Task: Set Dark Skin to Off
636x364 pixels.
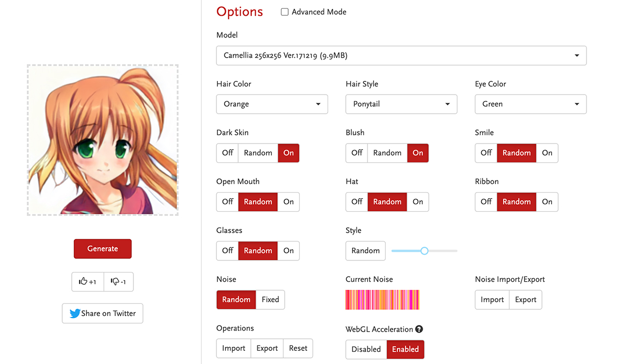Action: click(x=228, y=153)
